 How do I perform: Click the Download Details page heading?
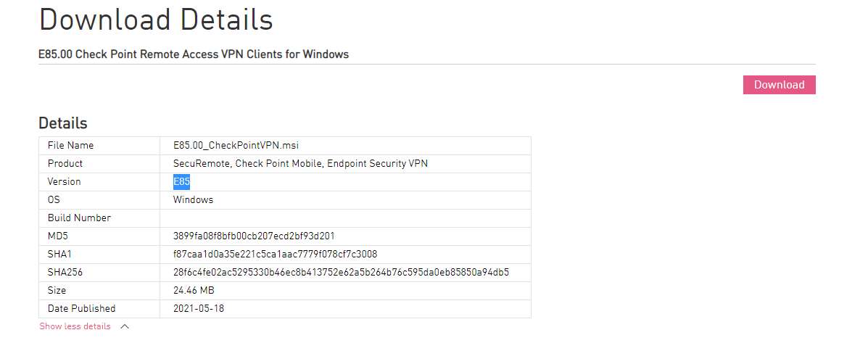pos(156,20)
